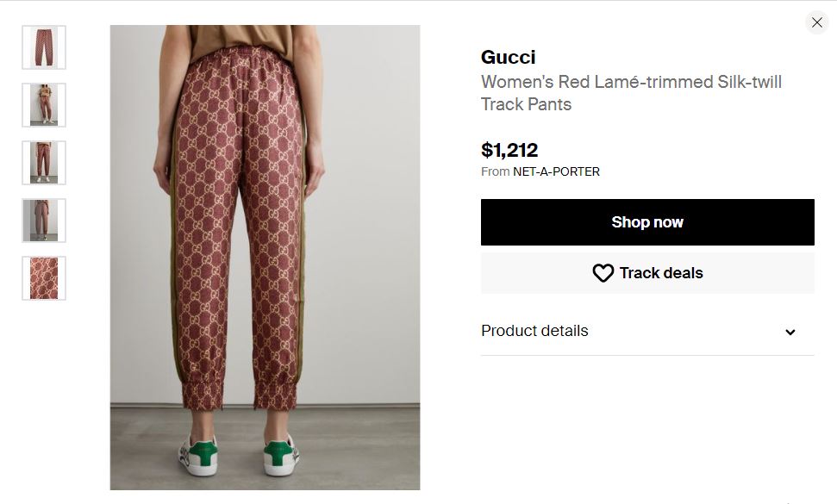837x504 pixels.
Task: Visit the NET-A-PORTER retailer link
Action: [x=556, y=171]
